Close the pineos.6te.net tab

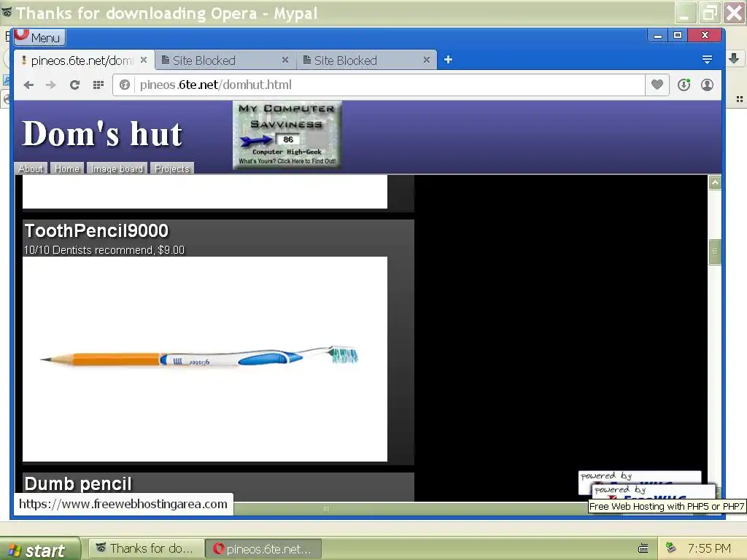tap(144, 60)
